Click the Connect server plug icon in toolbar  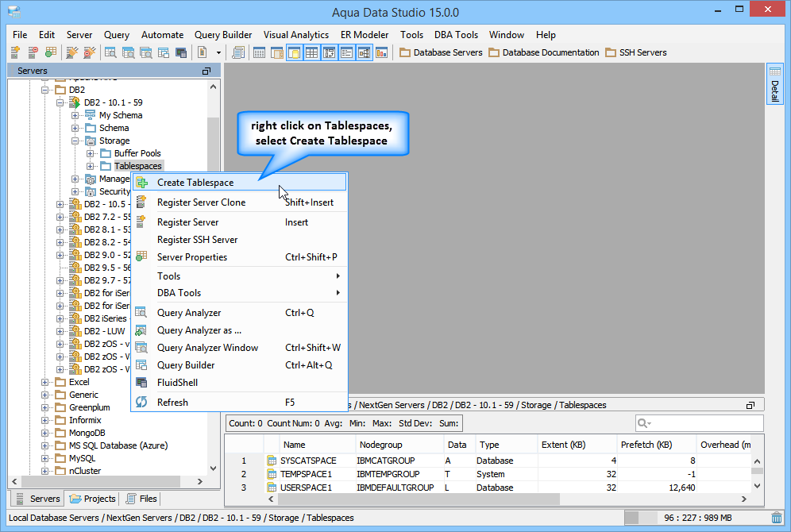(x=72, y=52)
